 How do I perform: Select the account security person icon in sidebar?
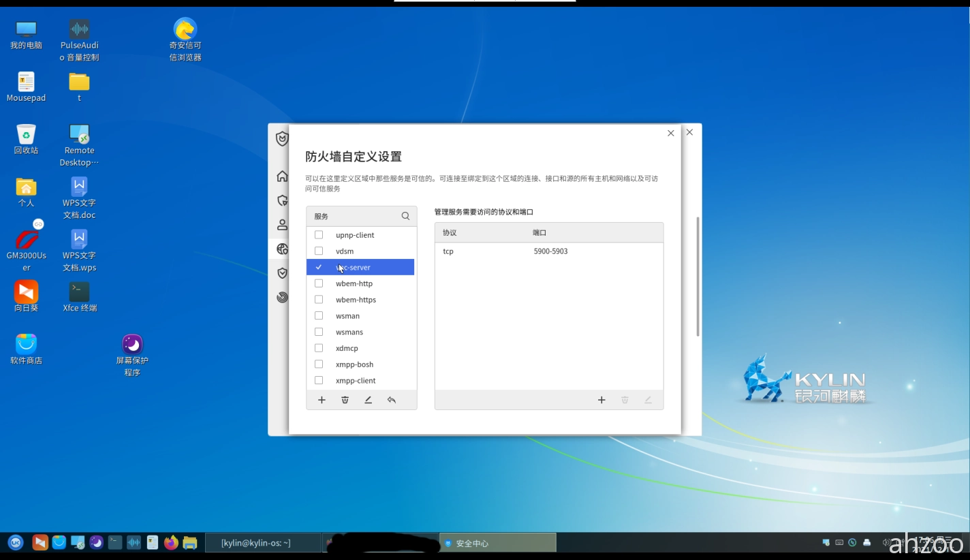point(281,225)
